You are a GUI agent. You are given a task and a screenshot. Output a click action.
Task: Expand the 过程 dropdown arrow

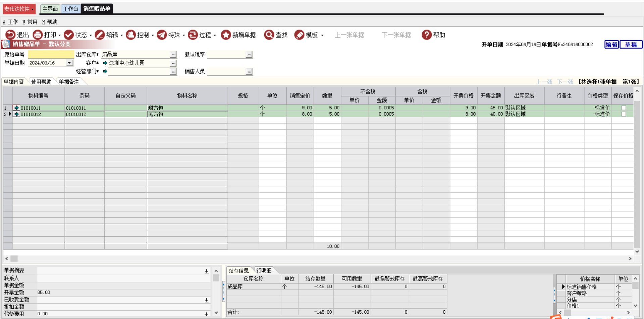coord(215,35)
